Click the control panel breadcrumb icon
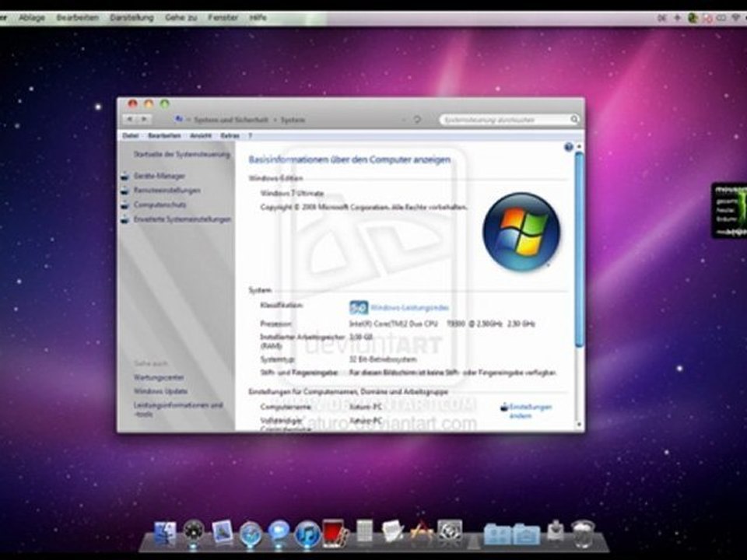The image size is (747, 560). tap(179, 119)
